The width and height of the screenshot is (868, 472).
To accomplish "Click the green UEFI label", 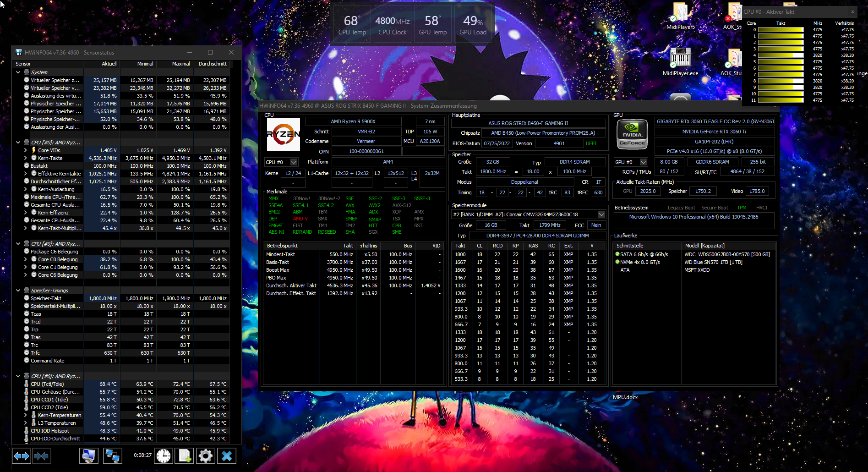I will tap(591, 143).
